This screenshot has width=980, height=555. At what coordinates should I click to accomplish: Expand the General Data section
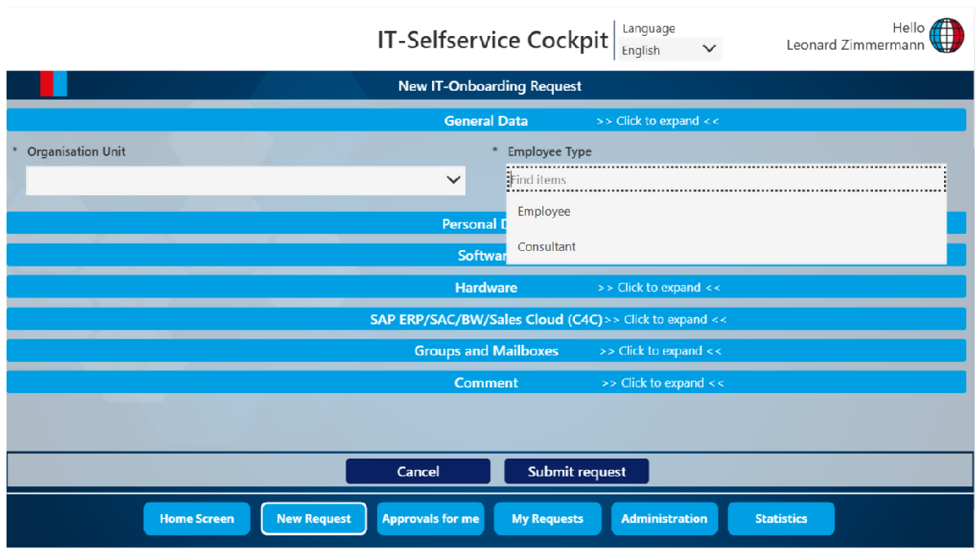486,121
